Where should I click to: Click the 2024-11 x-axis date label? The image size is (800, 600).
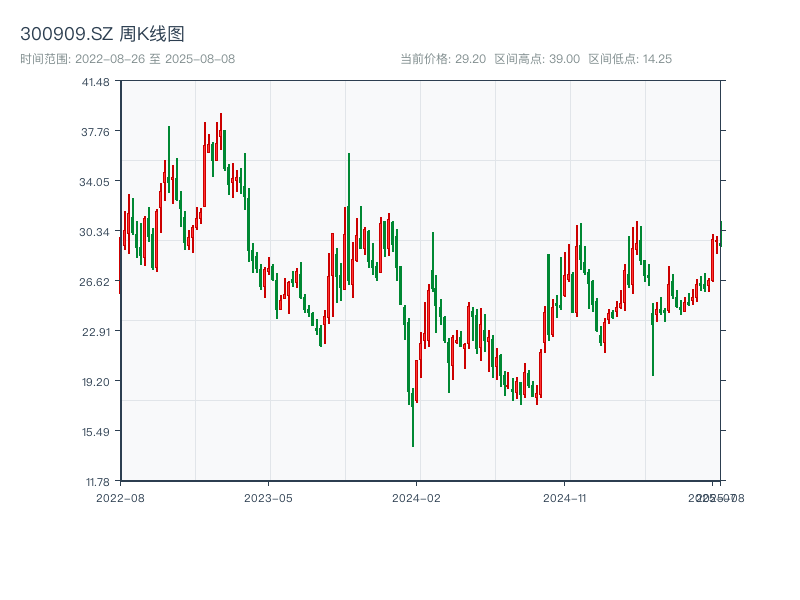pos(565,497)
